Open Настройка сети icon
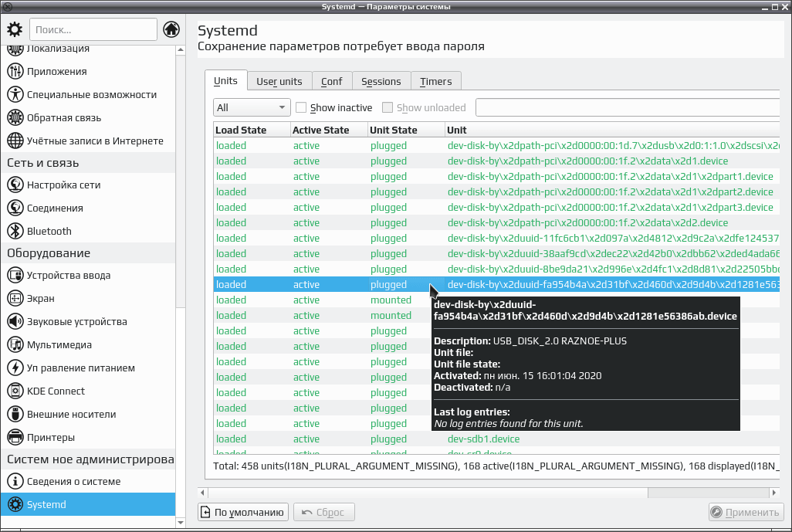This screenshot has width=792, height=532. (15, 185)
